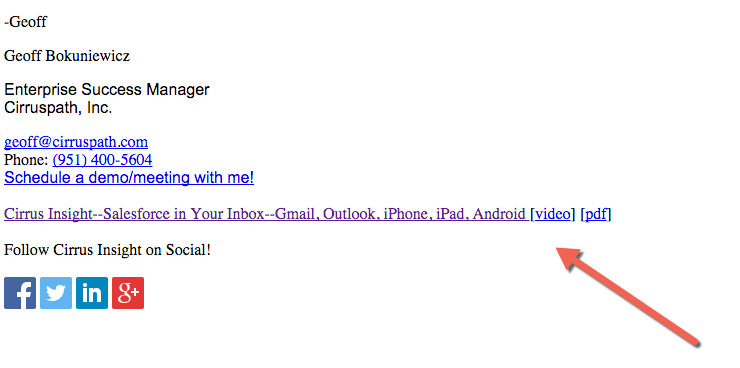Click the geoff@cirruspath.com email link

coord(76,142)
